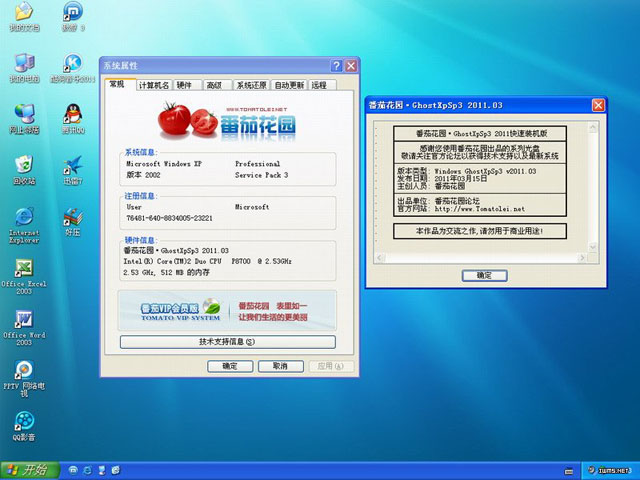
Task: Click 取消 in System Properties dialog
Action: [280, 366]
